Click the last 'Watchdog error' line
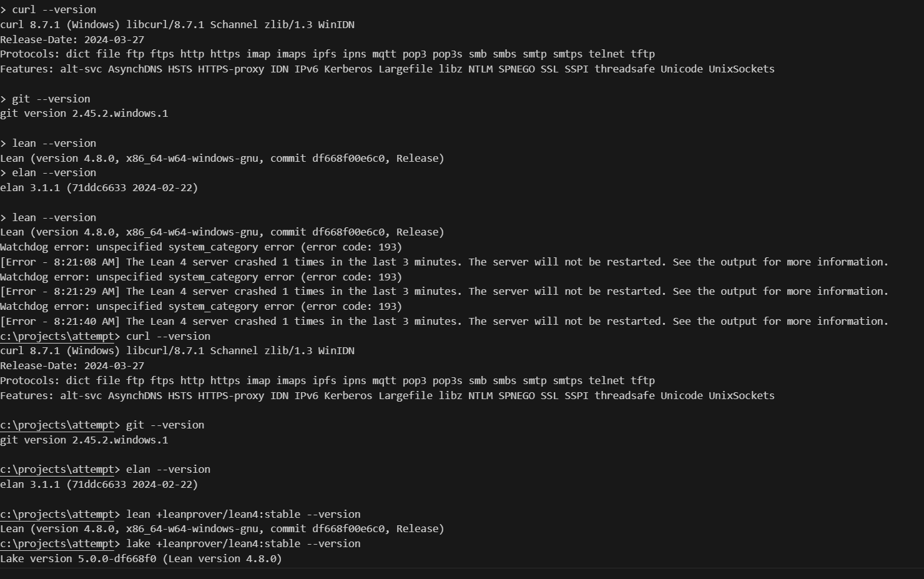This screenshot has width=924, height=579. click(201, 306)
